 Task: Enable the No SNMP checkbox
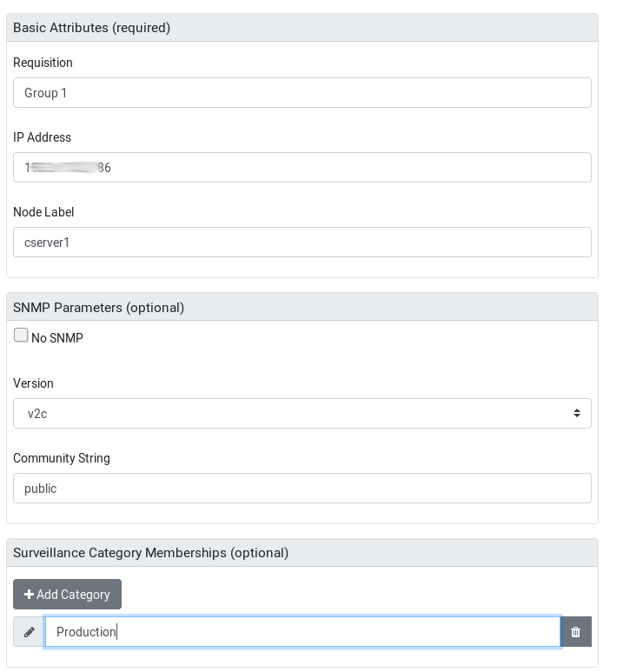[21, 336]
